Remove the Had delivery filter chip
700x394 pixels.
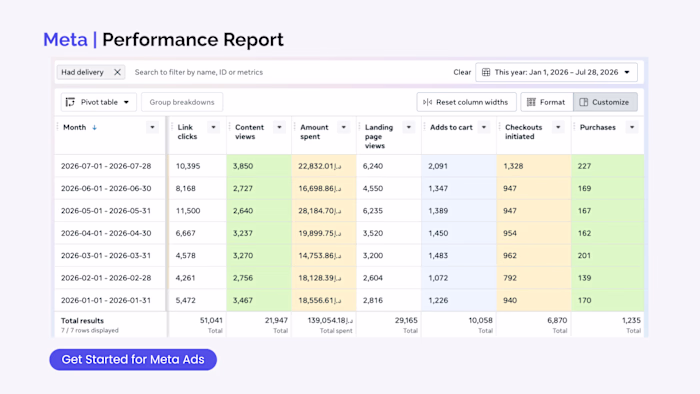pos(117,72)
